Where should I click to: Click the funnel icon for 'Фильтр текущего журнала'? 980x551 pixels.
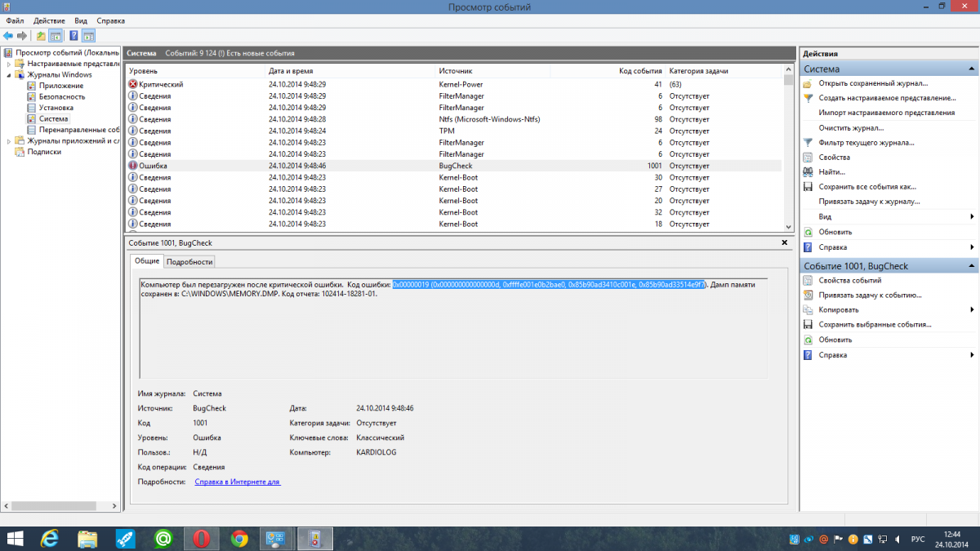point(808,143)
